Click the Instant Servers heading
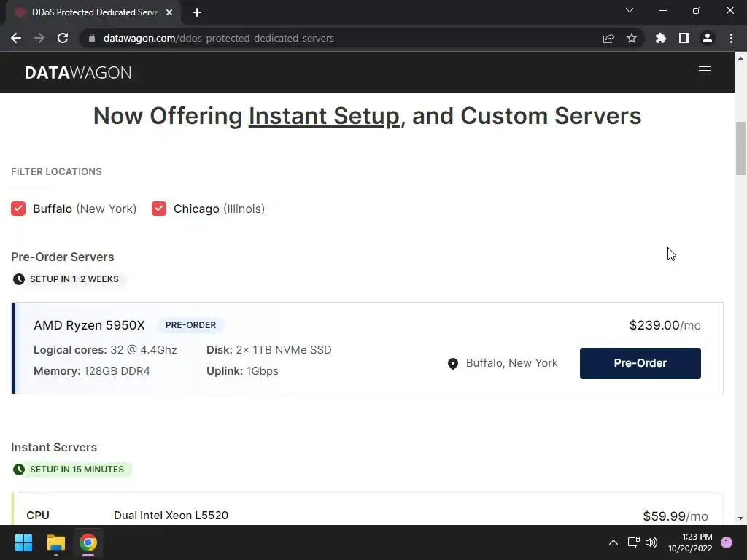The image size is (747, 560). [54, 447]
